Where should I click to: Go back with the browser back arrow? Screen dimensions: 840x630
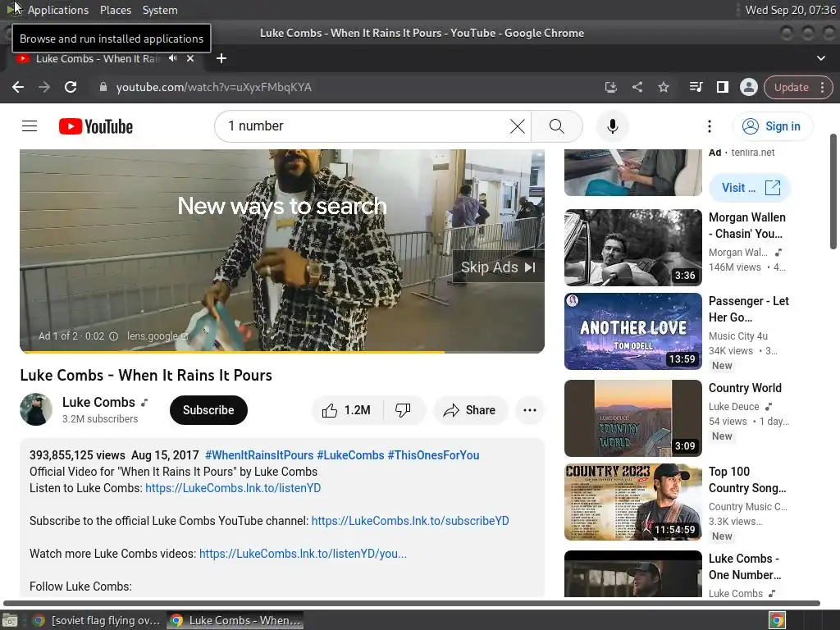coord(18,87)
